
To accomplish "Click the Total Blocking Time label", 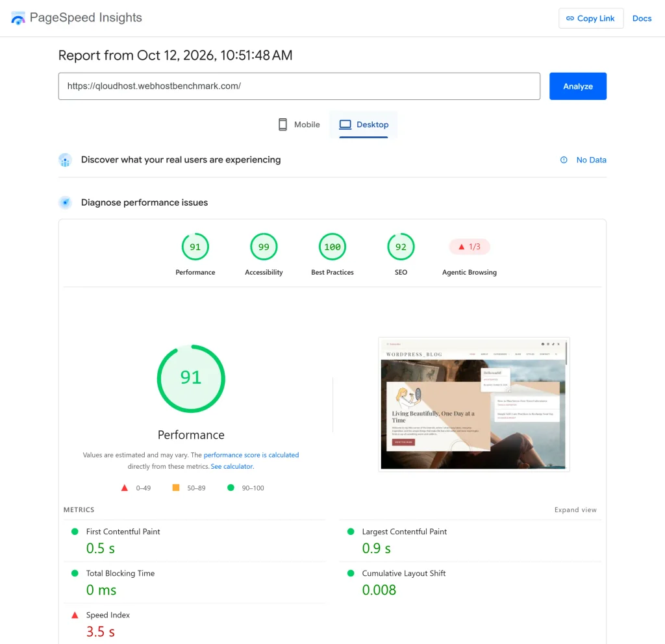I will pyautogui.click(x=120, y=573).
